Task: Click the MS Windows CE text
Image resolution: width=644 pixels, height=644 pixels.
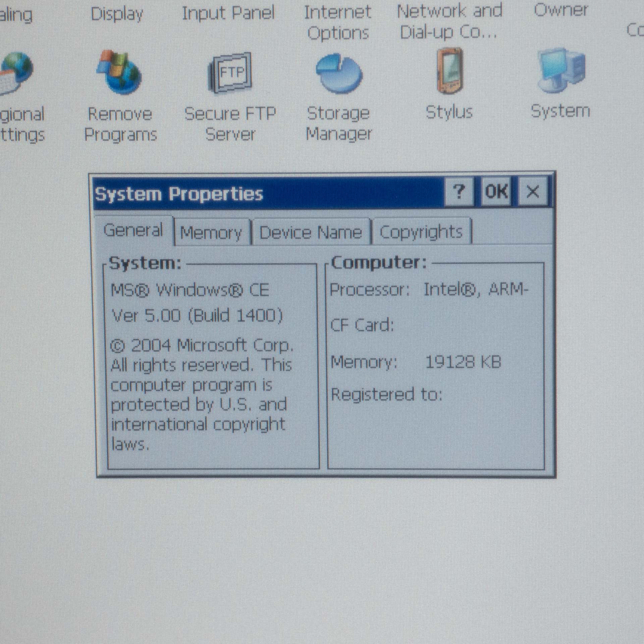Action: (190, 290)
